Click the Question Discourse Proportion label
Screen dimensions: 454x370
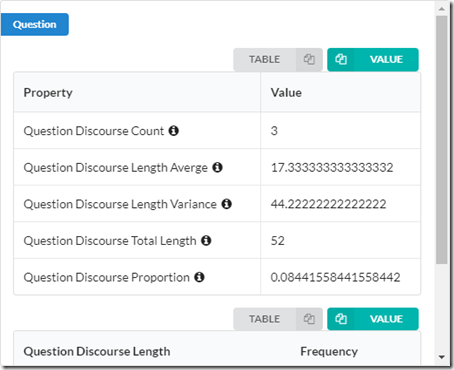point(107,277)
